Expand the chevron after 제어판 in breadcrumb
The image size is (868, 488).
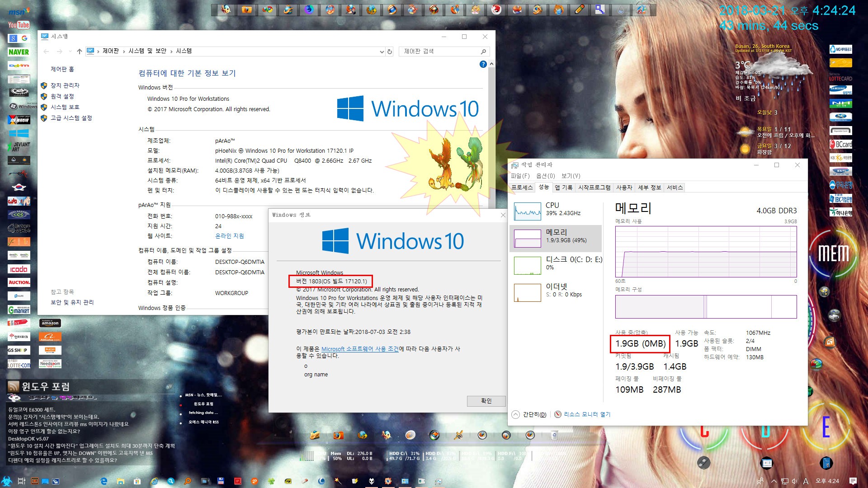tap(123, 52)
